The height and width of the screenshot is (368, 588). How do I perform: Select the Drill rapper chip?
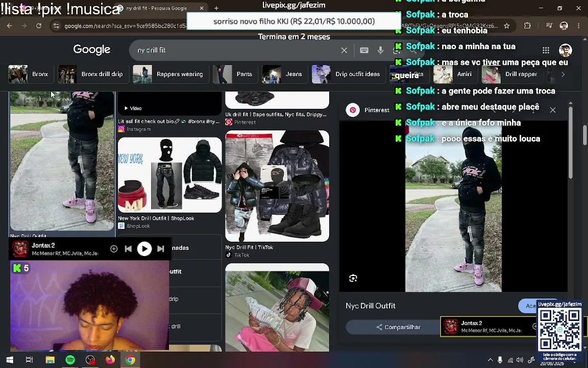point(512,74)
